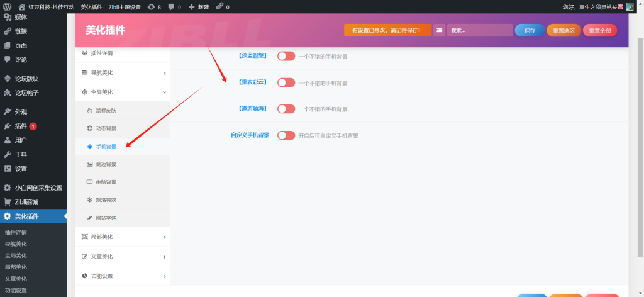Open 飘落特效 snowflake settings
Image resolution: width=644 pixels, height=297 pixels.
[106, 199]
